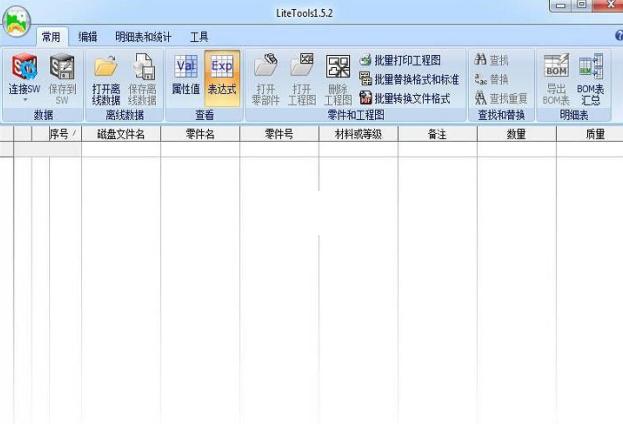Sort by the 序号 column header
Viewport: 623px width, 424px height.
coord(62,134)
